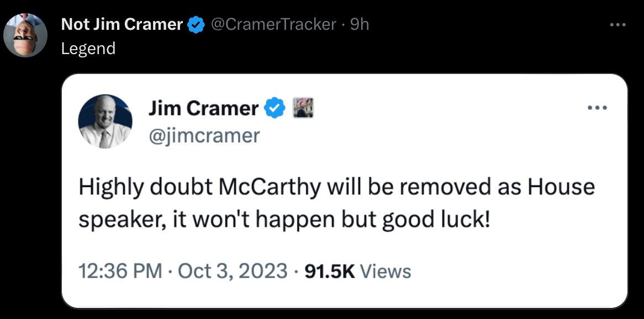The image size is (644, 319).
Task: Open the three-dot menu on the quoted Jim Cramer tweet
Action: pos(597,108)
